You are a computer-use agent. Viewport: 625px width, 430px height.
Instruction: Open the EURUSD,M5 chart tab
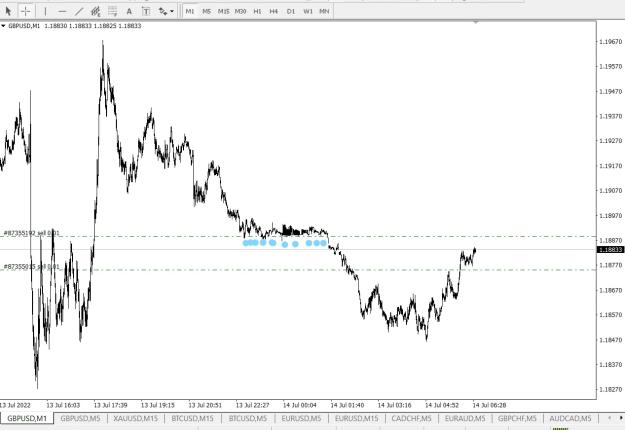coord(301,418)
